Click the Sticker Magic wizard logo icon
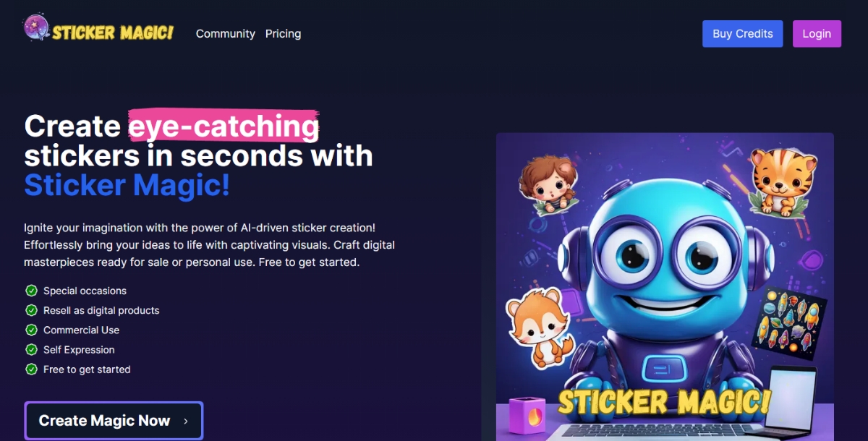Image resolution: width=868 pixels, height=441 pixels. 35,28
